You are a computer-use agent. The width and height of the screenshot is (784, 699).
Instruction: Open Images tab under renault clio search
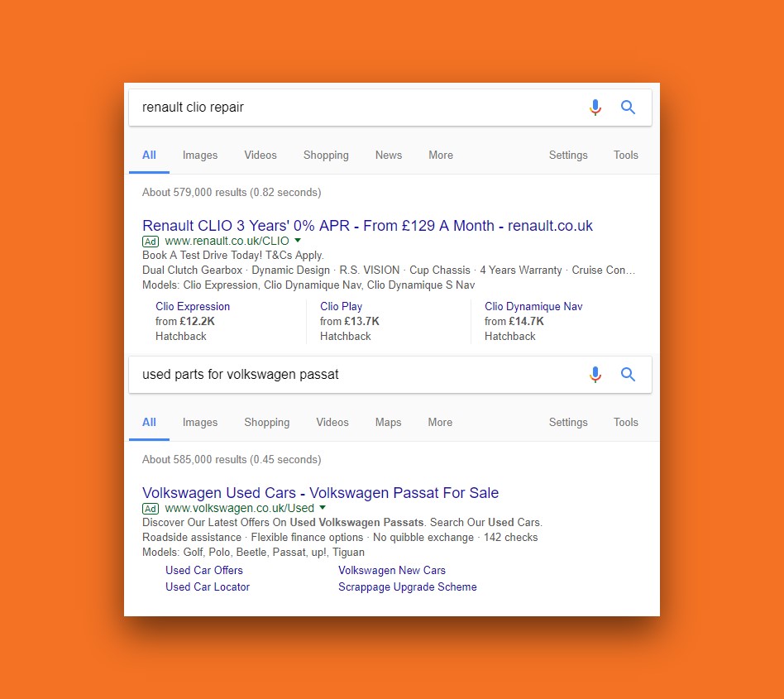[x=200, y=156]
